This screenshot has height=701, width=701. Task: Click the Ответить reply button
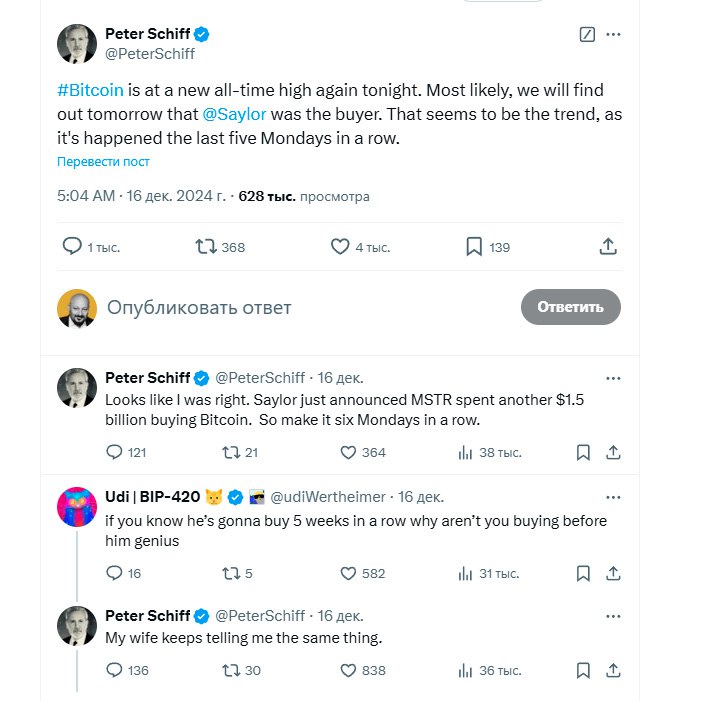(x=570, y=307)
